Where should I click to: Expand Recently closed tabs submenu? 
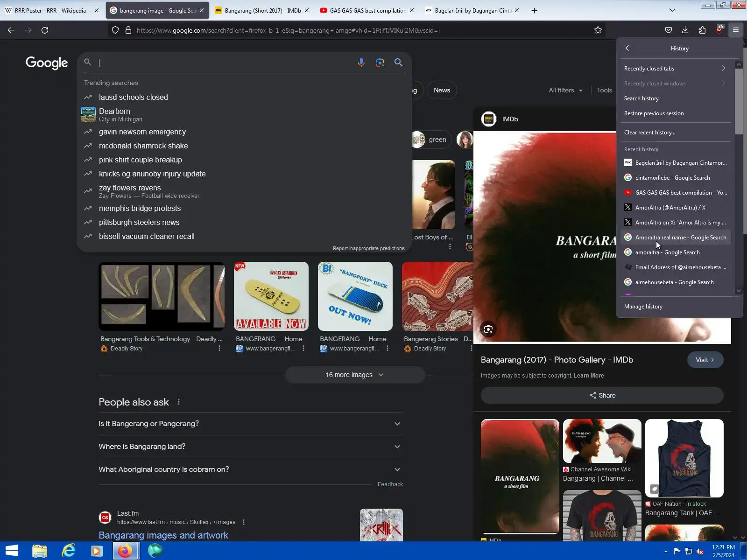(x=675, y=69)
